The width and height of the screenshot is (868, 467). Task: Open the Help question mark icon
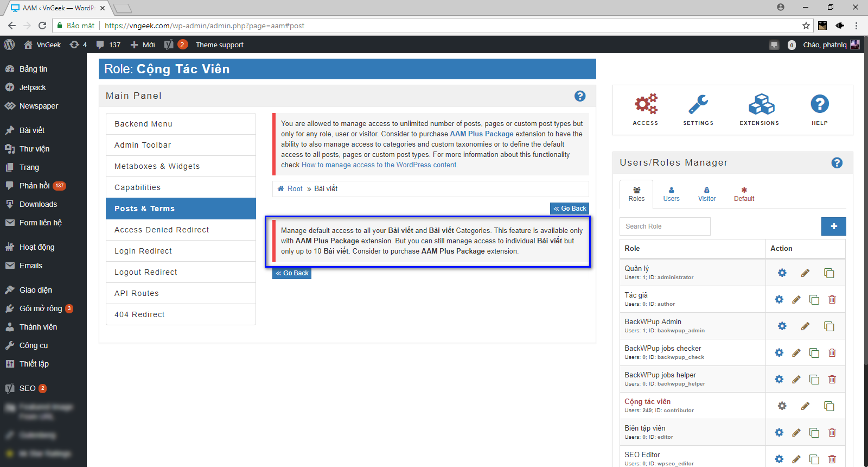(x=820, y=109)
